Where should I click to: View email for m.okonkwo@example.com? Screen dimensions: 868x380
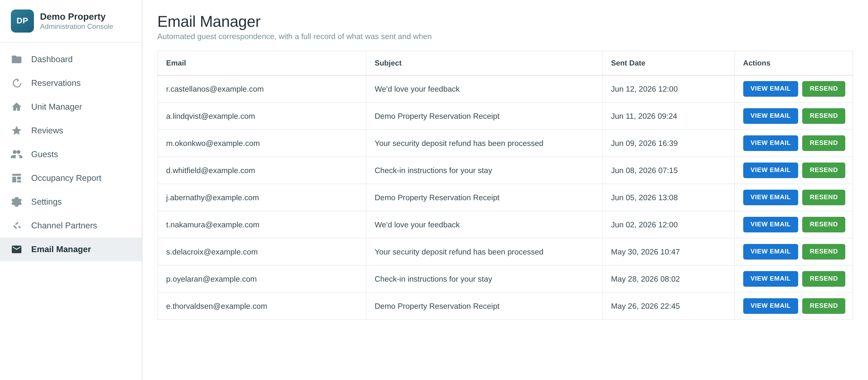pyautogui.click(x=770, y=143)
